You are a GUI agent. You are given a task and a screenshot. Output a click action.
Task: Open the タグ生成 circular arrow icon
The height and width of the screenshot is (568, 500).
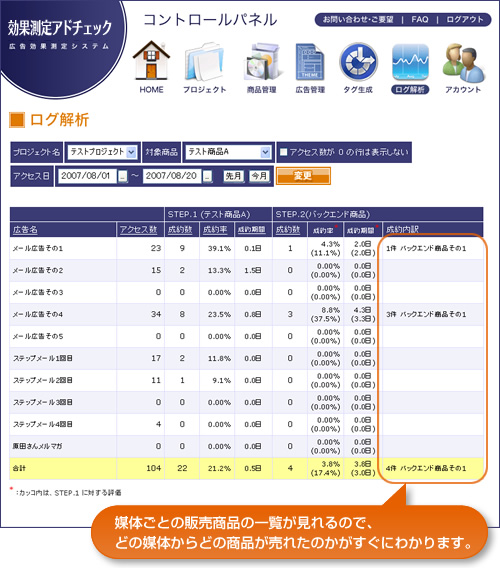pyautogui.click(x=358, y=62)
